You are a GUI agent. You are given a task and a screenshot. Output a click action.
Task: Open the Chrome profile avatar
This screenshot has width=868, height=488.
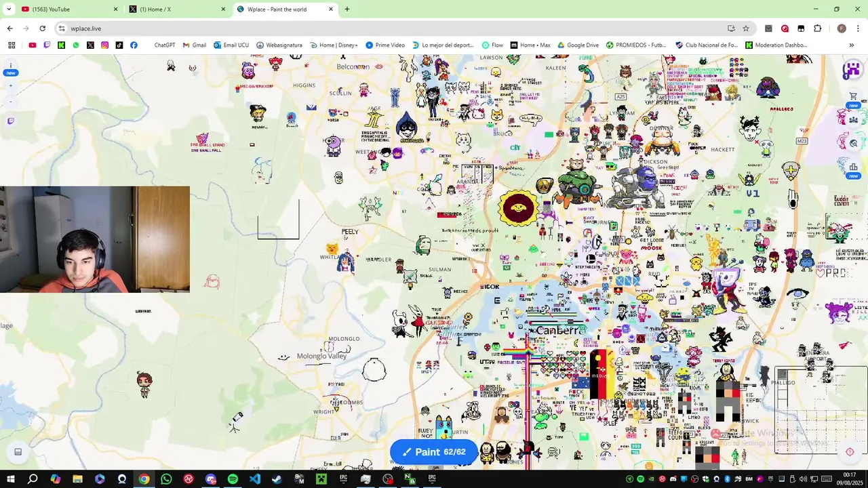842,28
